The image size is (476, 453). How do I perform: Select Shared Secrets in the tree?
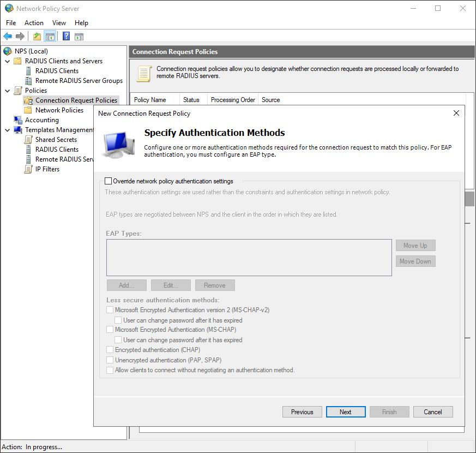pos(56,140)
